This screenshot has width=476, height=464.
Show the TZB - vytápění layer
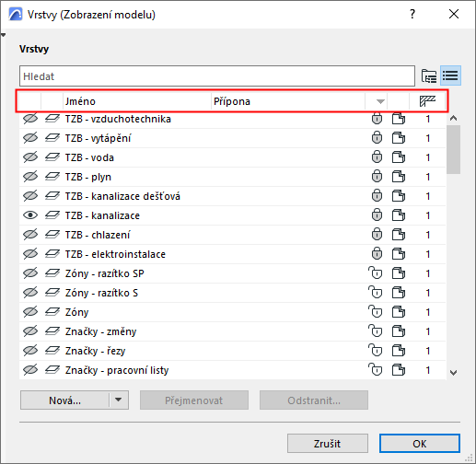point(30,138)
